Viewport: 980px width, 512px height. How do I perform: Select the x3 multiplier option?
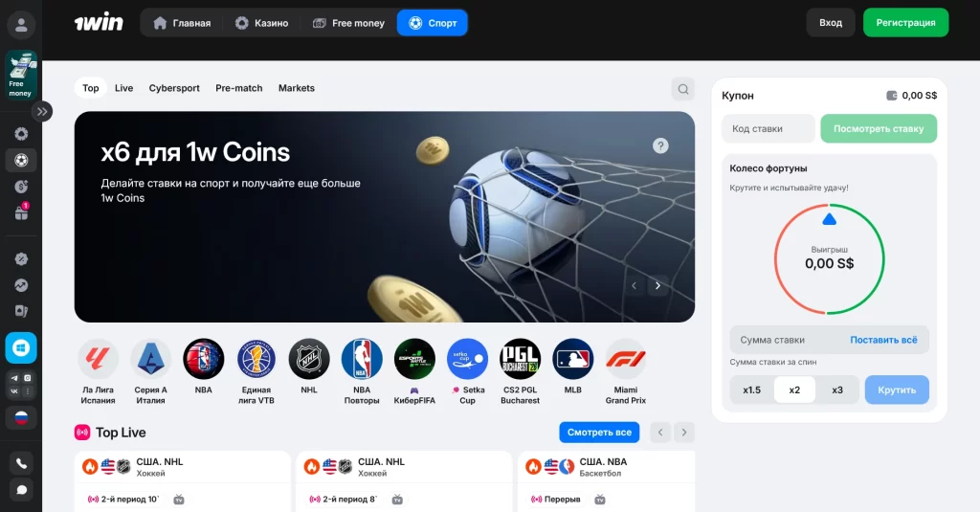point(837,390)
